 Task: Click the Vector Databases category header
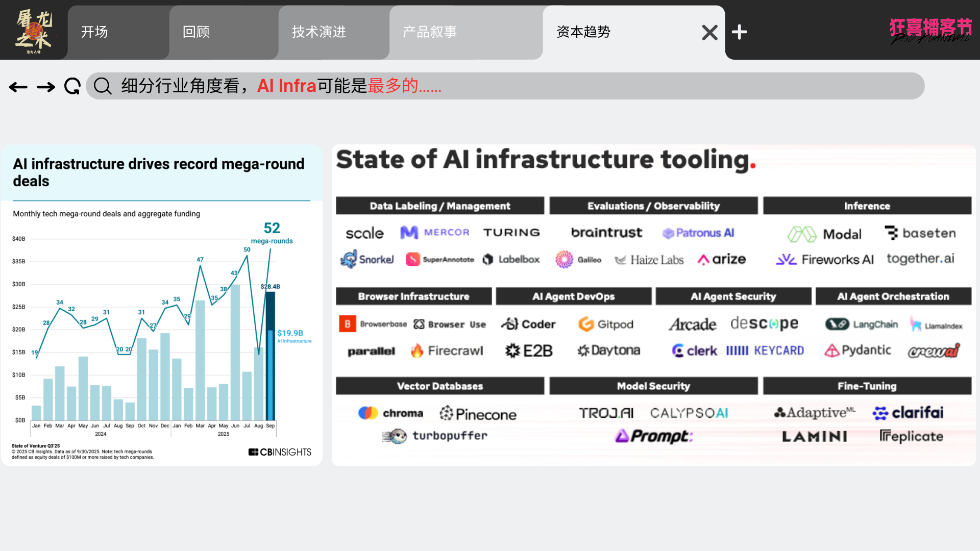(x=439, y=386)
